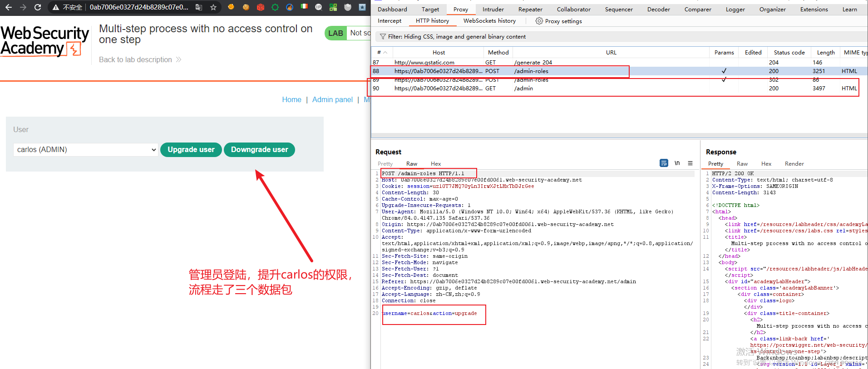Open the blue star bookmark extension icon
The width and height of the screenshot is (868, 369).
tap(362, 7)
